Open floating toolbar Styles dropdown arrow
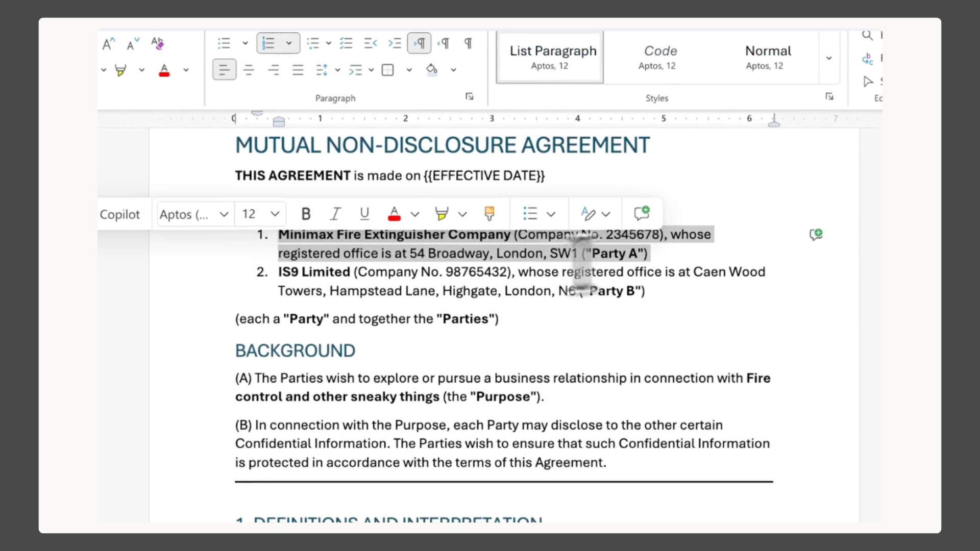 click(x=606, y=214)
